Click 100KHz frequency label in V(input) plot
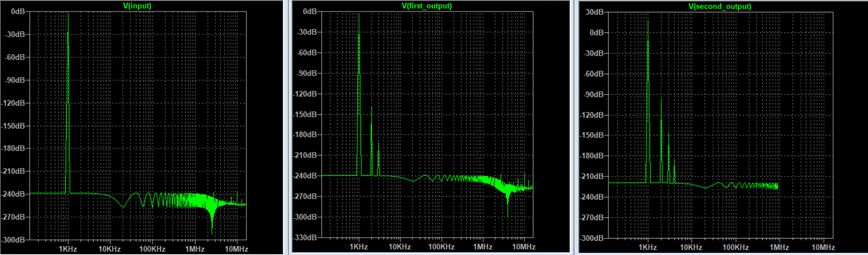Viewport: 868px width, 255px height. 152,249
